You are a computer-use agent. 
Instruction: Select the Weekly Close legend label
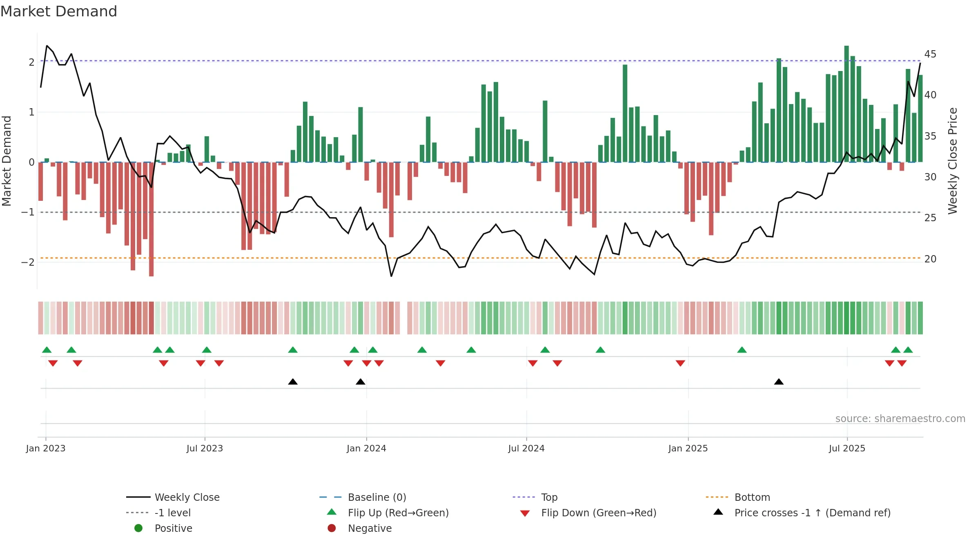[187, 497]
